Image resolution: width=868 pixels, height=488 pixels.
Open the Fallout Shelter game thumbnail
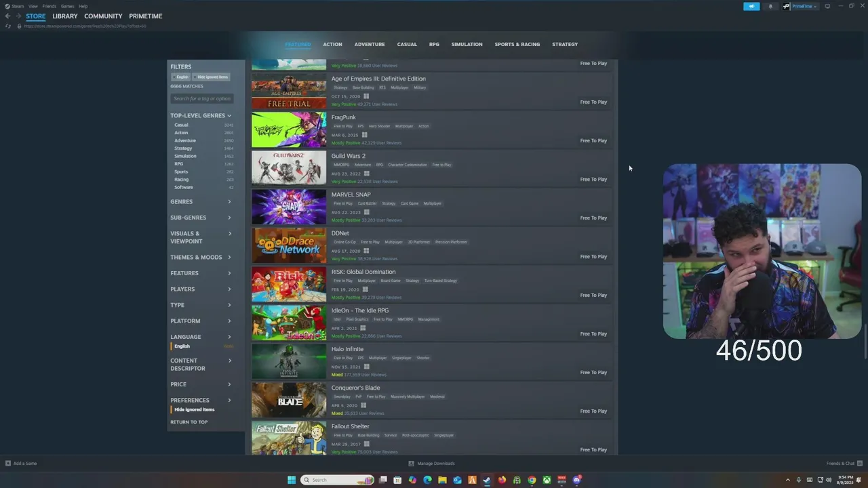tap(289, 438)
